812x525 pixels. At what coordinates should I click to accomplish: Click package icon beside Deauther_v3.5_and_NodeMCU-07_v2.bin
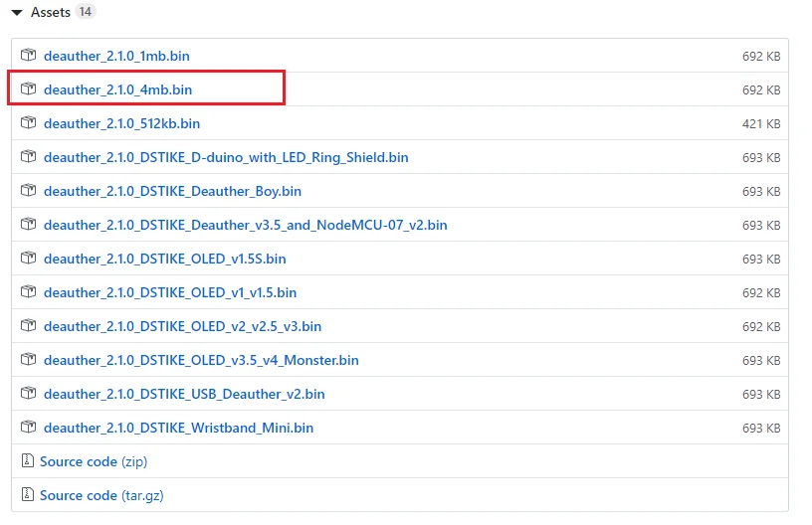(x=29, y=224)
